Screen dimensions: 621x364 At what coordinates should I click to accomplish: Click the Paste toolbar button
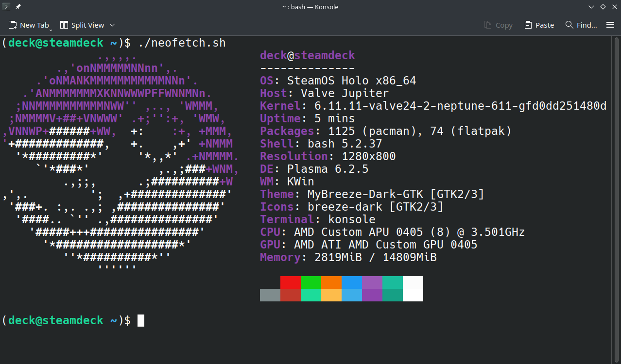[x=539, y=25]
